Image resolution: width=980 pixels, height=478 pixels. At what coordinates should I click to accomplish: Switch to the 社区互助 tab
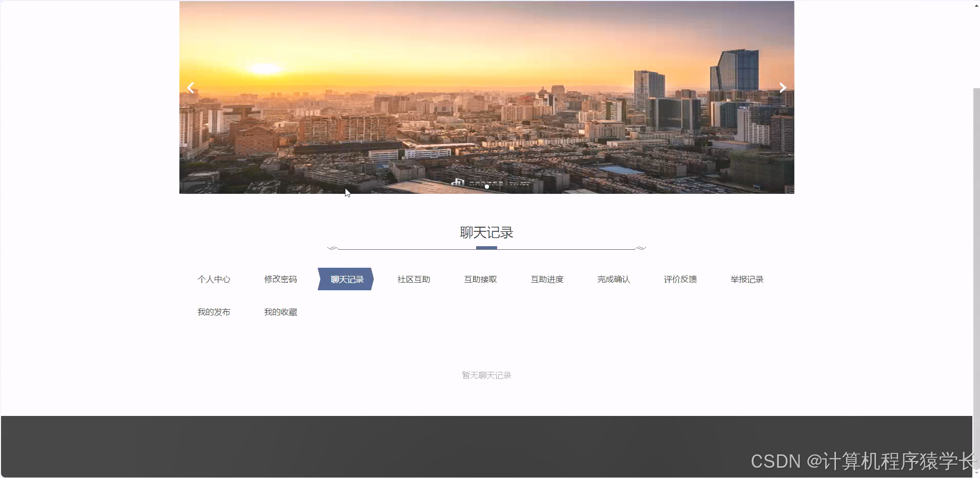(x=414, y=280)
